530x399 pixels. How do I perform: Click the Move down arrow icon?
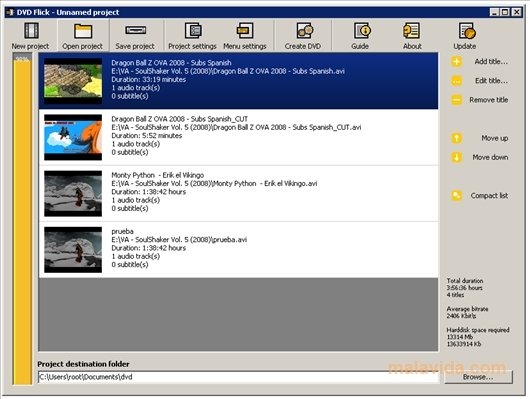pyautogui.click(x=456, y=157)
